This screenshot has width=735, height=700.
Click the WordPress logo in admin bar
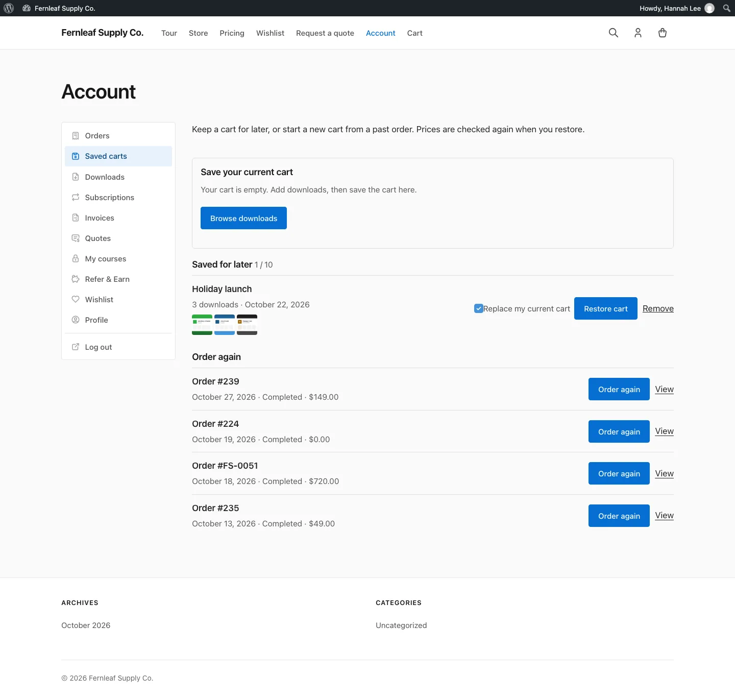[x=9, y=8]
